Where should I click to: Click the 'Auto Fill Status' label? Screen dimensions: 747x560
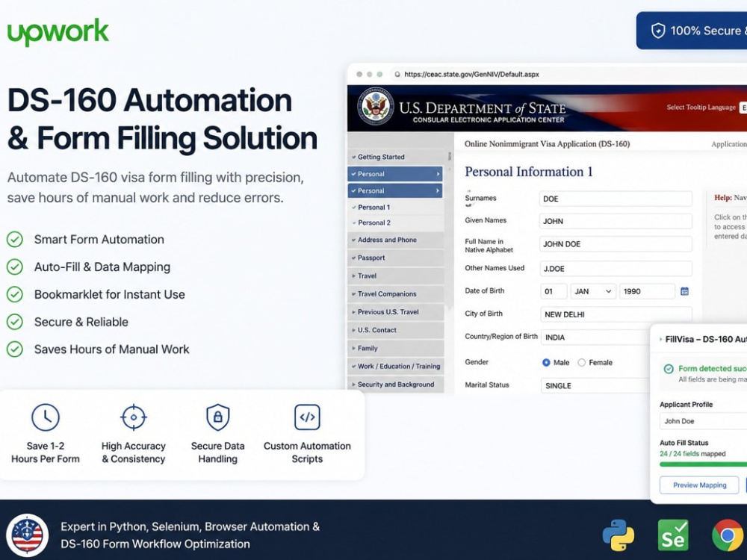pos(684,442)
